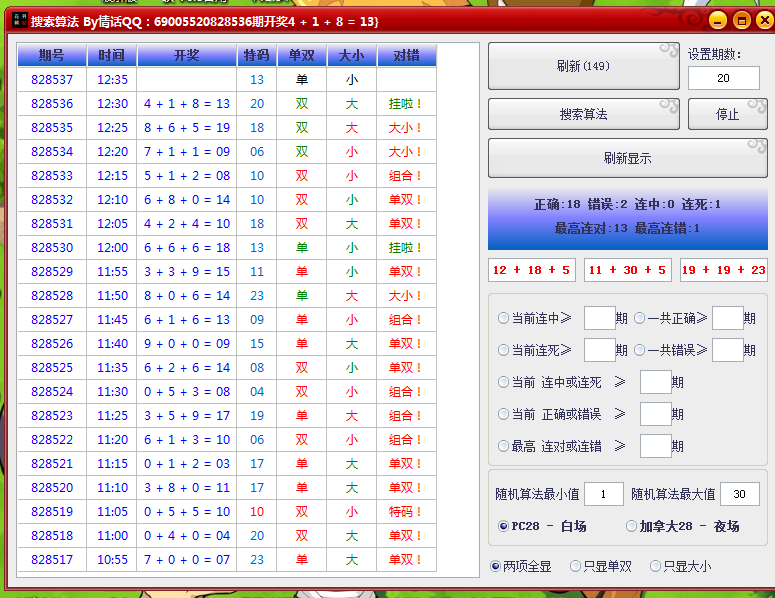Close the window with the red X

[x=764, y=20]
